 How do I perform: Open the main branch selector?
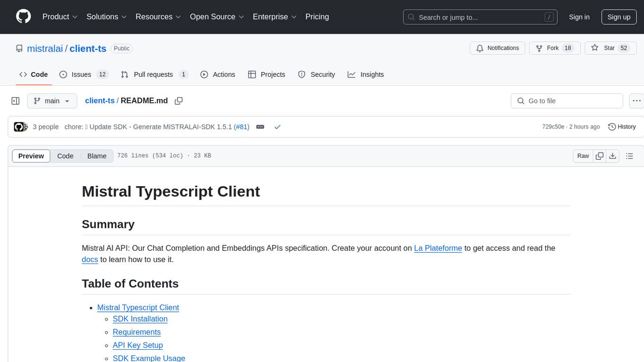[x=52, y=101]
